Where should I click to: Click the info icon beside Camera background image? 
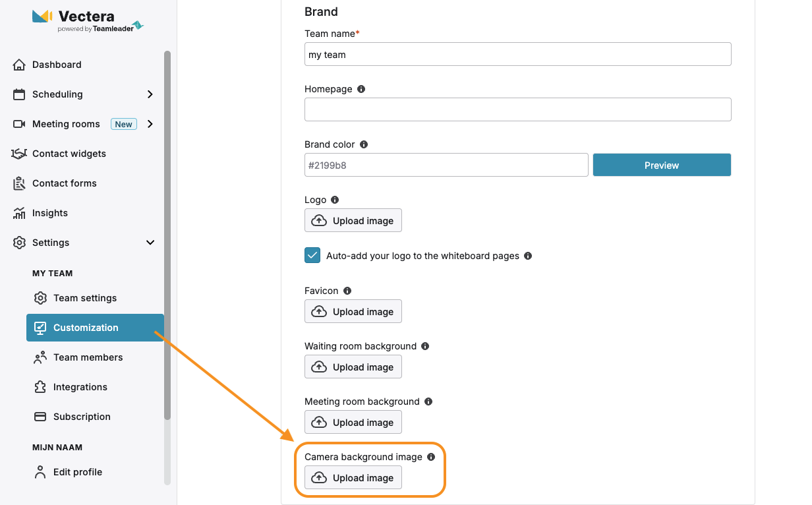coord(431,457)
